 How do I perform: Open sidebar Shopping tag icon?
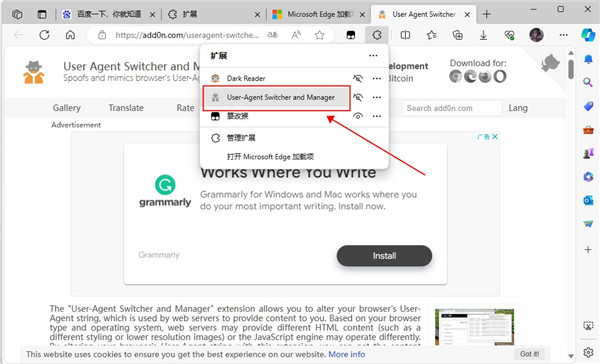pyautogui.click(x=588, y=106)
